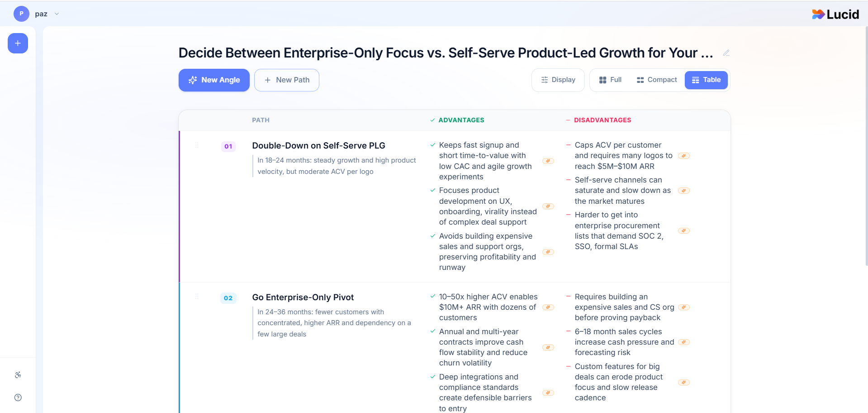Click the New Angle button
This screenshot has height=413, width=868.
pos(214,80)
